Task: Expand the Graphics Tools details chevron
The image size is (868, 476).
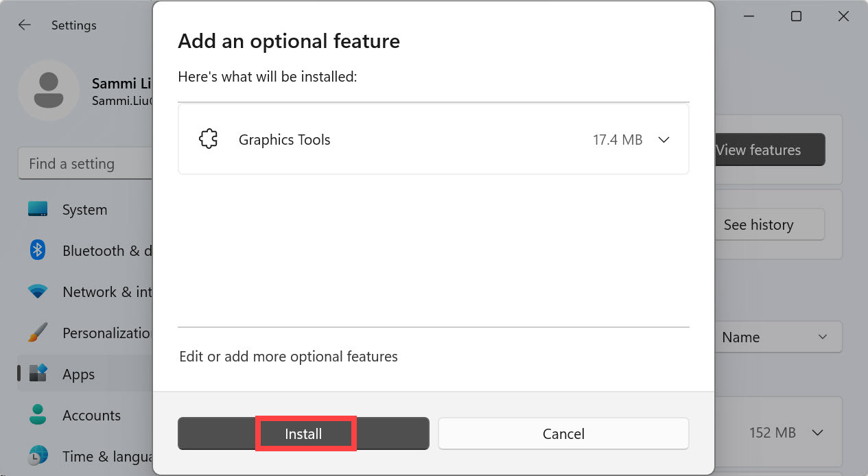Action: [x=664, y=140]
